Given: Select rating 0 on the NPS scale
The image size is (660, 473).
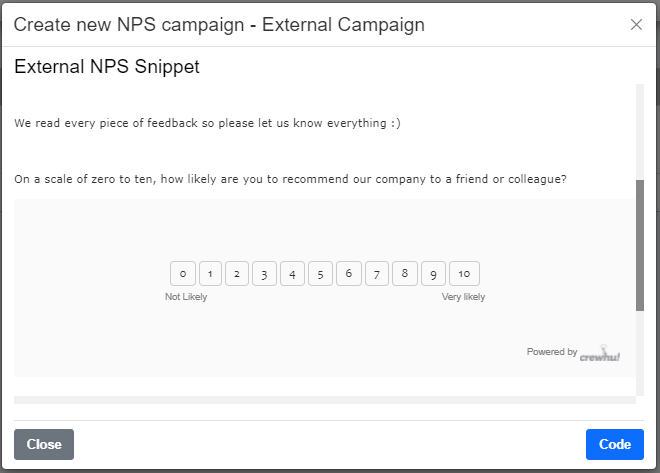Looking at the screenshot, I should (x=183, y=274).
